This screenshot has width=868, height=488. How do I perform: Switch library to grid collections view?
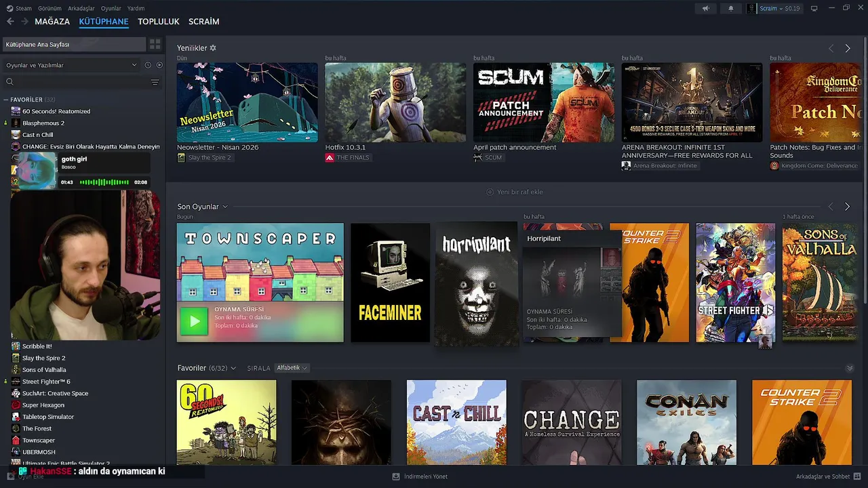click(155, 44)
